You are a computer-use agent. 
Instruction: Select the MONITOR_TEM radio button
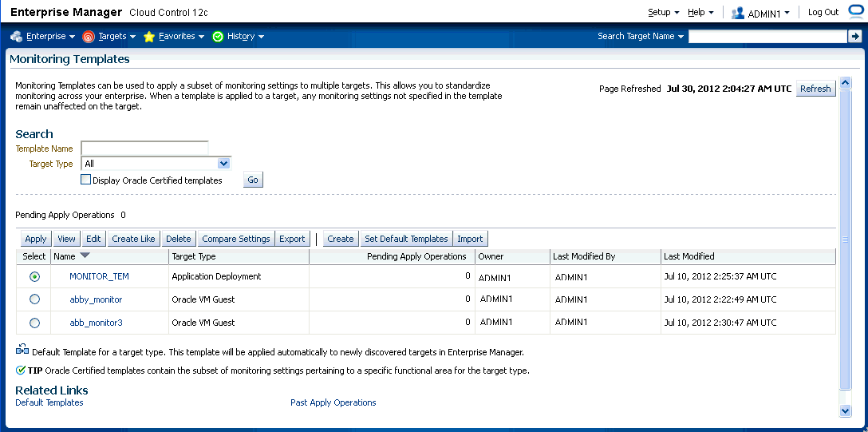tap(34, 275)
